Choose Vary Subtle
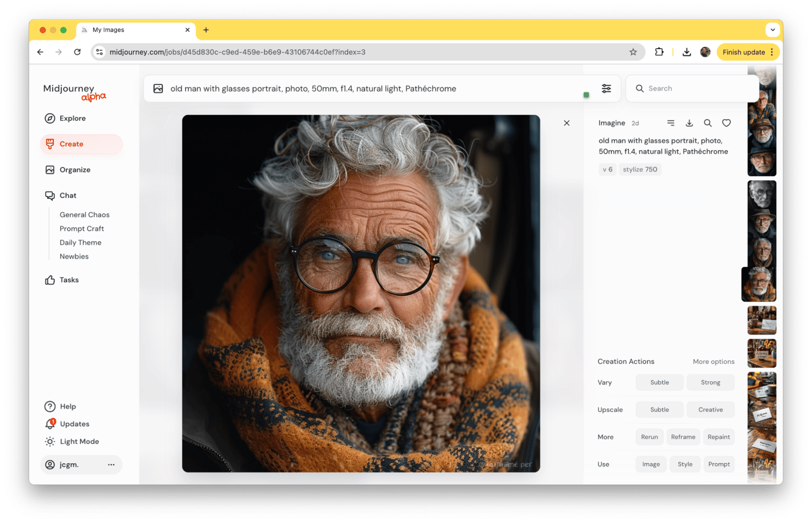Viewport: 812px width, 523px height. [x=659, y=382]
